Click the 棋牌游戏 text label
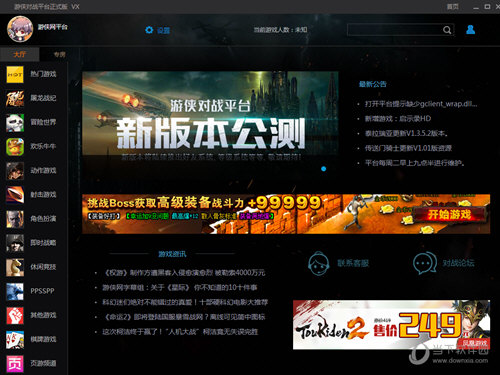Image resolution: width=500 pixels, height=375 pixels. (43, 339)
